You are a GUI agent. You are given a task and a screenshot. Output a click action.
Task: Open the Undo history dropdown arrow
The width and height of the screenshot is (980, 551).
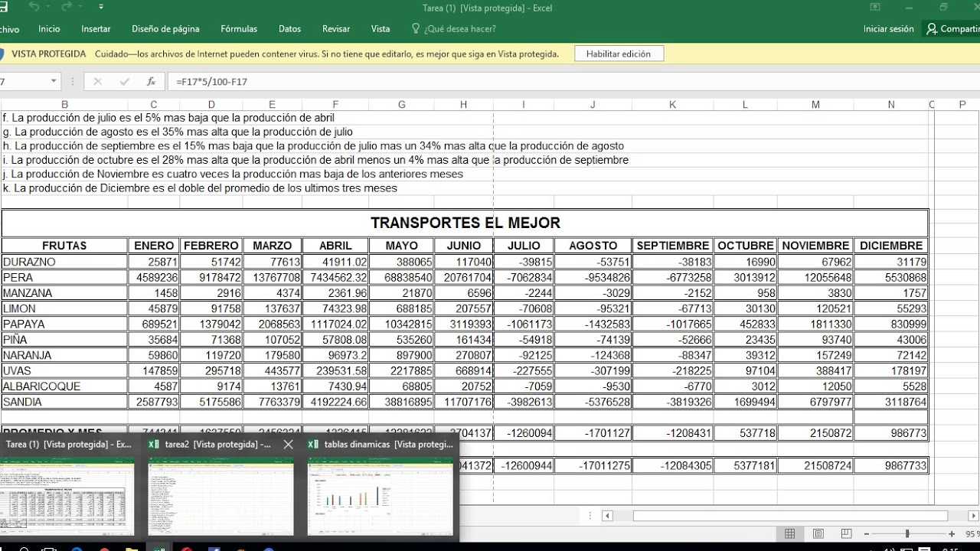pyautogui.click(x=48, y=8)
